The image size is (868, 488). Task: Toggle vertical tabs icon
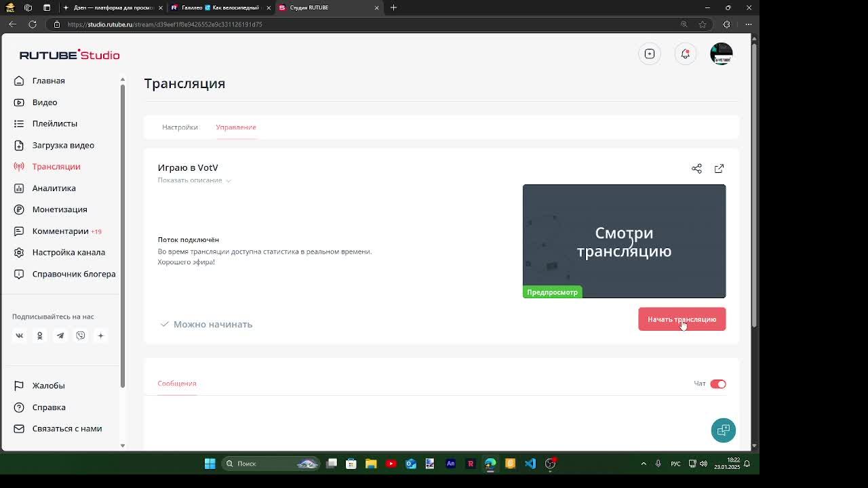click(47, 7)
